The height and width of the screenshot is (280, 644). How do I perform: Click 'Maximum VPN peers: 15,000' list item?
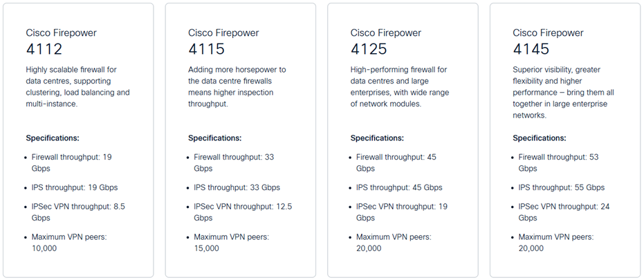pyautogui.click(x=231, y=242)
